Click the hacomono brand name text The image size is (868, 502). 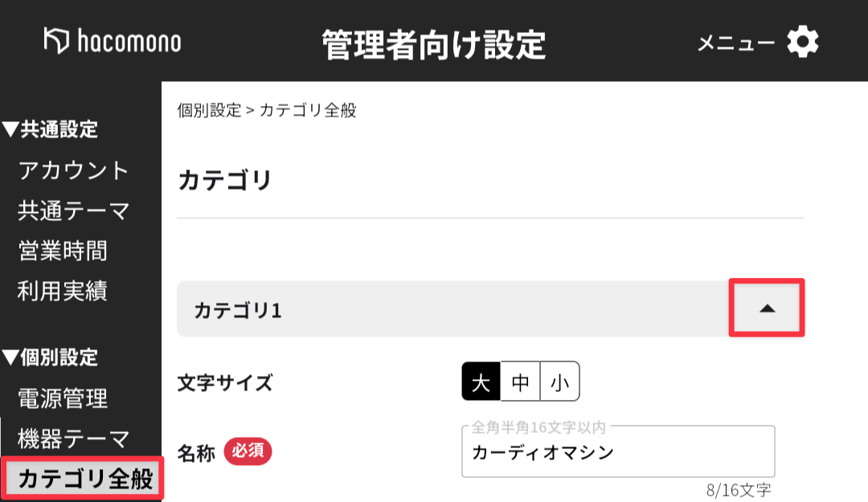129,42
